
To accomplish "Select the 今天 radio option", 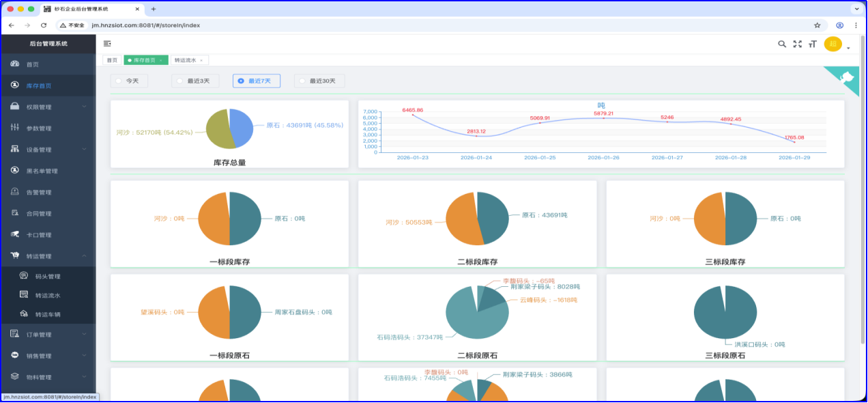I will point(129,81).
